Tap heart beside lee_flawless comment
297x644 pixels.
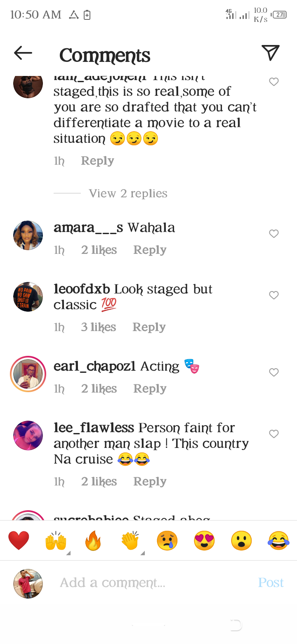tap(274, 434)
